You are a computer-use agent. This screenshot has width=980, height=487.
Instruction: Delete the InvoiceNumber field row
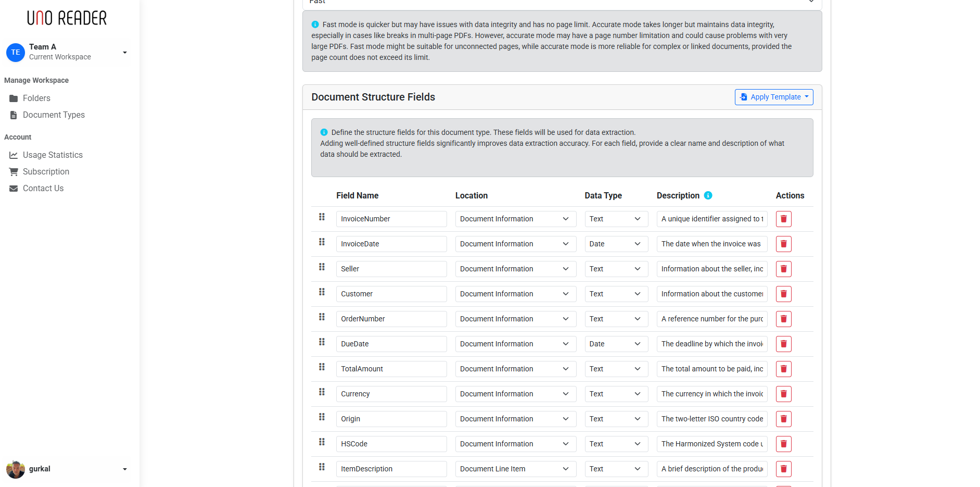[x=783, y=219]
